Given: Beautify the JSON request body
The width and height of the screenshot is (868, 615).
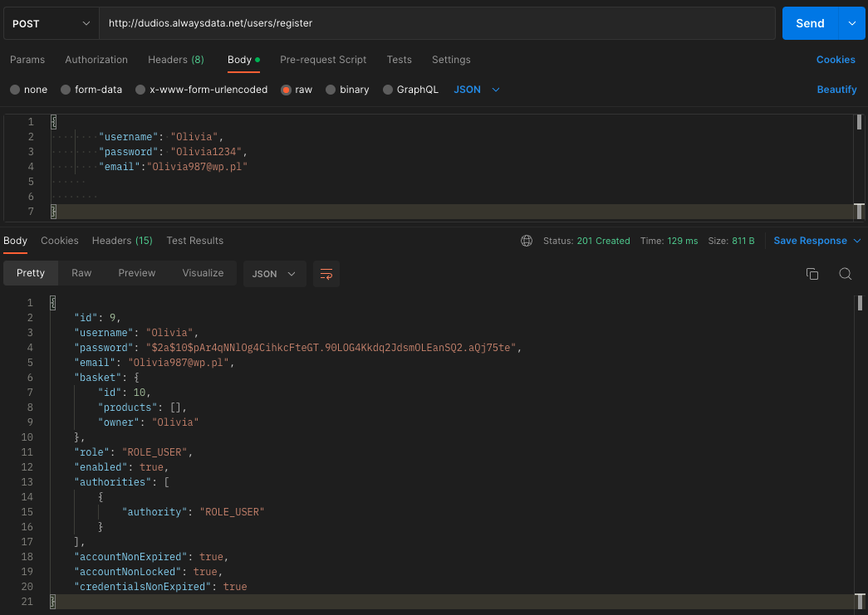Looking at the screenshot, I should point(836,89).
